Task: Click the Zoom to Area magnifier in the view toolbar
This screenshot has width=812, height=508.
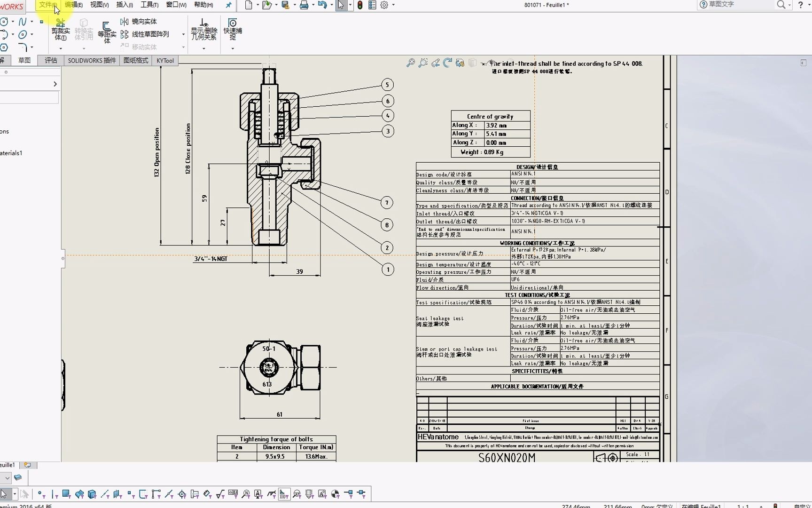Action: coord(423,63)
